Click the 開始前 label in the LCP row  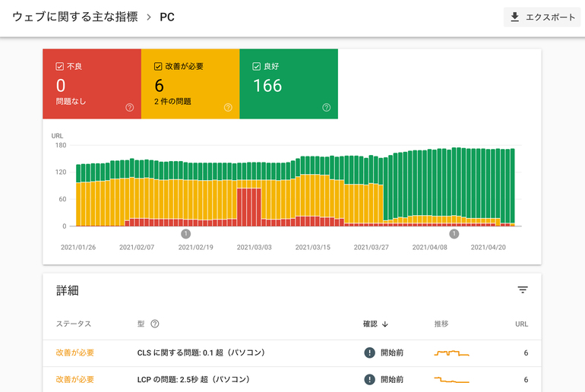[392, 380]
